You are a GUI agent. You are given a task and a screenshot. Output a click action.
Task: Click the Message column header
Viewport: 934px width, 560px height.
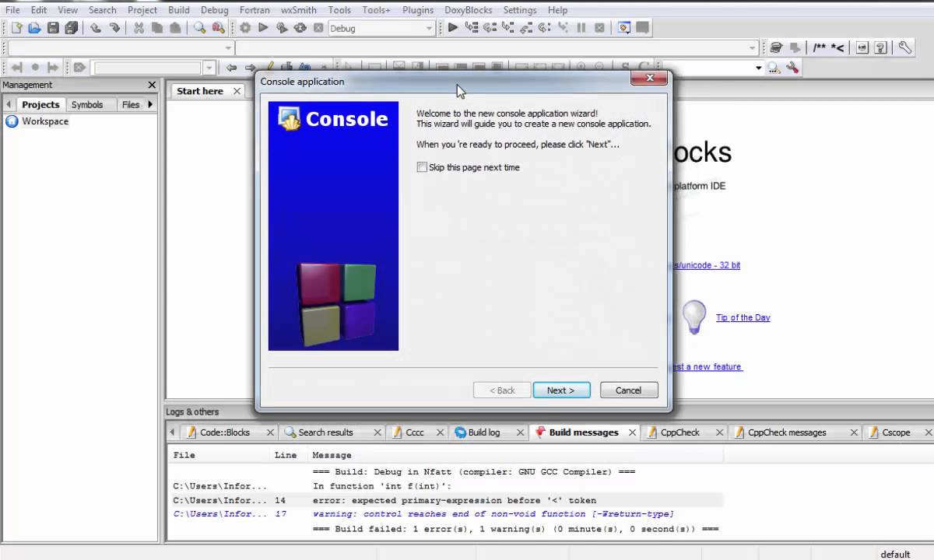pos(332,455)
